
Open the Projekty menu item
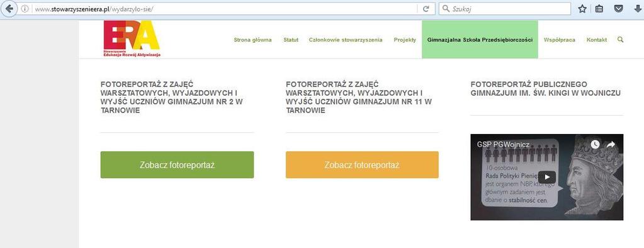[x=405, y=40]
